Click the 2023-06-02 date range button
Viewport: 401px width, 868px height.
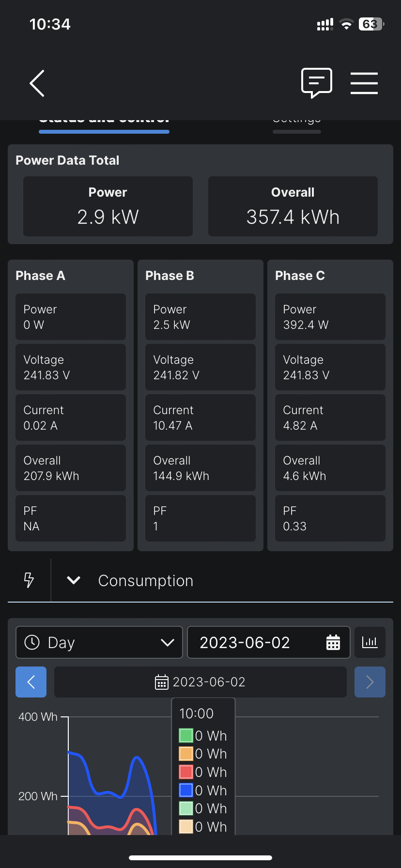tap(200, 682)
